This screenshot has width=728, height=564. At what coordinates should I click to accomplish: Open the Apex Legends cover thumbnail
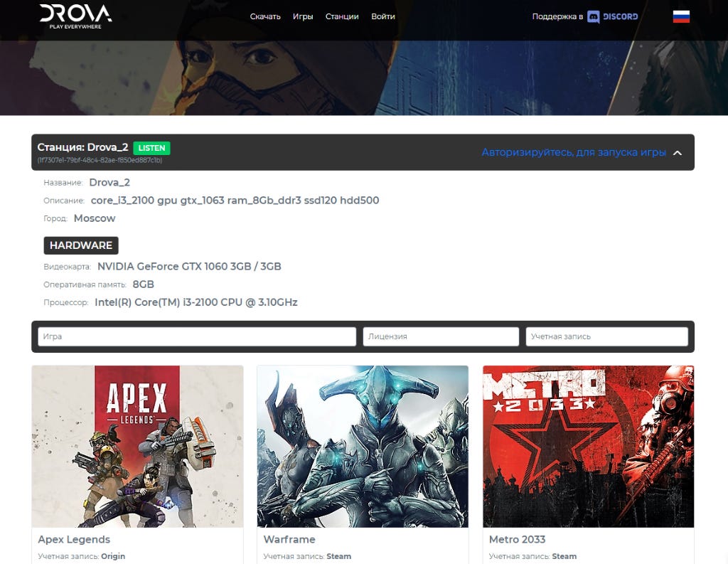click(137, 447)
